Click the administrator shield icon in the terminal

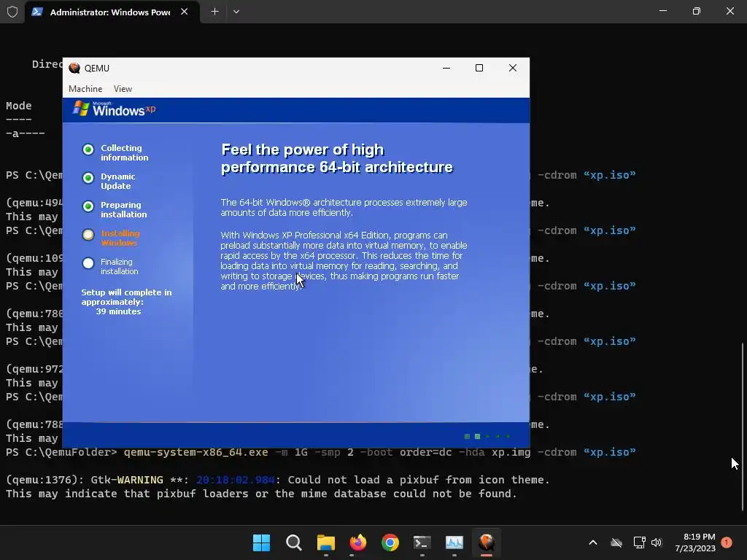(12, 12)
